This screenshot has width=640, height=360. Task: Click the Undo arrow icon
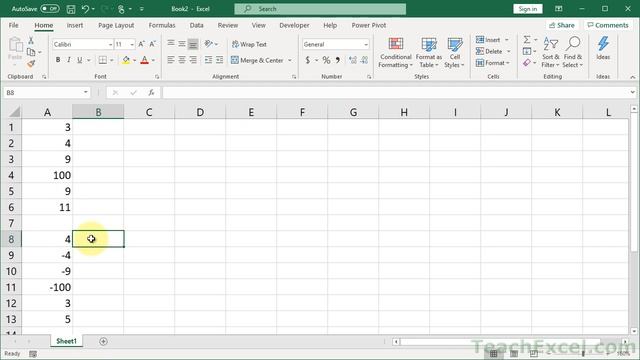85,9
